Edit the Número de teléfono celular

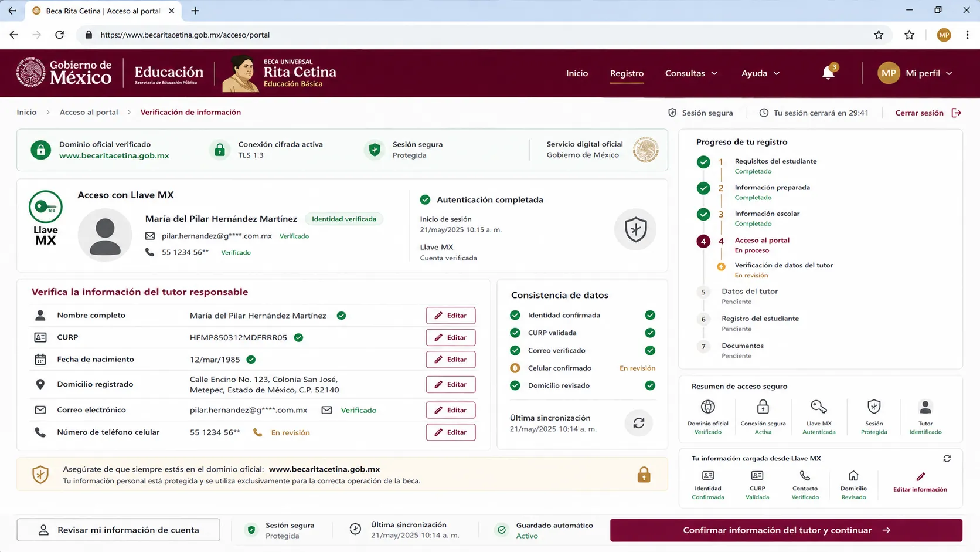tap(450, 432)
